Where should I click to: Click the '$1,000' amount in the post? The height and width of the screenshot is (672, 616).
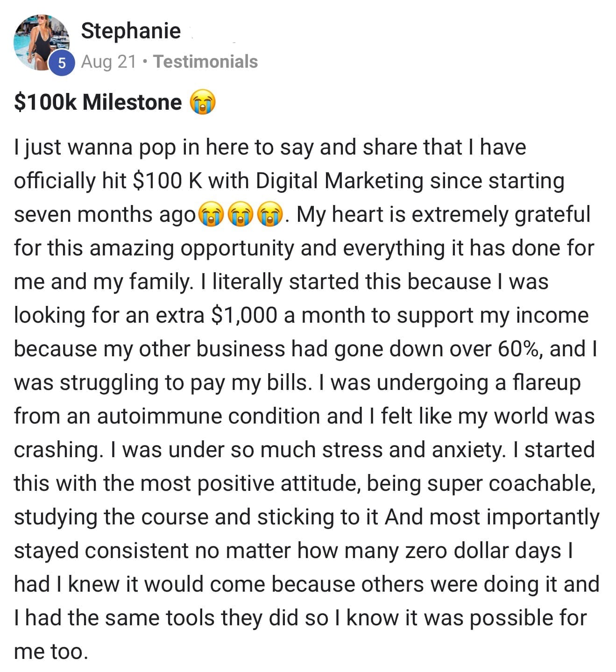(x=244, y=316)
